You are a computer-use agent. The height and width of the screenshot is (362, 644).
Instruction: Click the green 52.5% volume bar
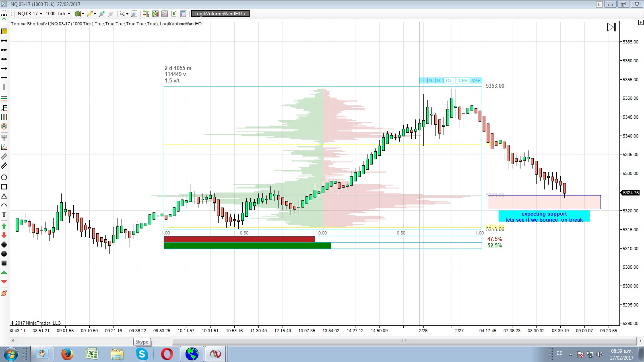click(247, 245)
